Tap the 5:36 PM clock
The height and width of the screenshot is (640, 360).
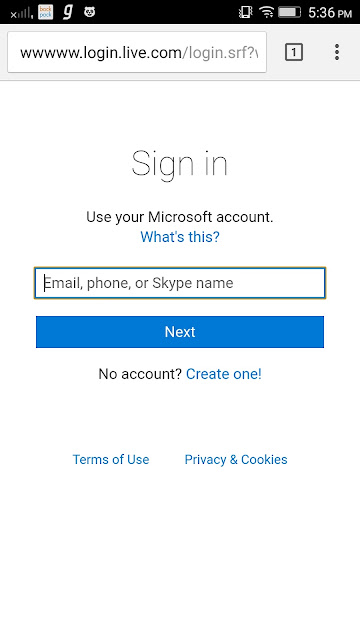pyautogui.click(x=330, y=13)
